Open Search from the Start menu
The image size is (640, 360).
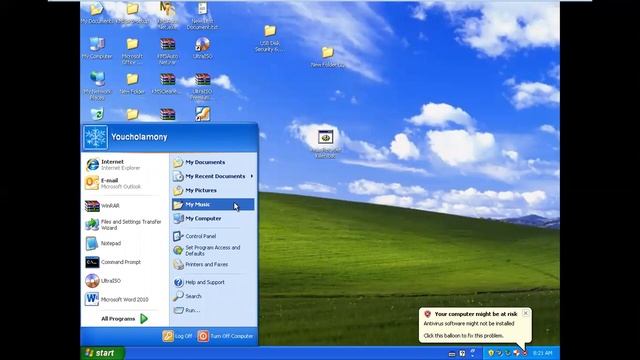213,296
